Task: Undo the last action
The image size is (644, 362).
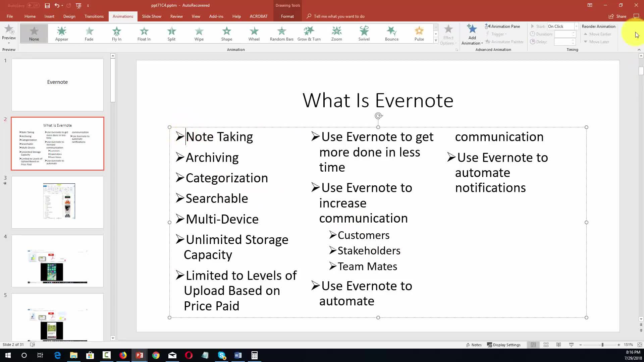Action: [57, 5]
